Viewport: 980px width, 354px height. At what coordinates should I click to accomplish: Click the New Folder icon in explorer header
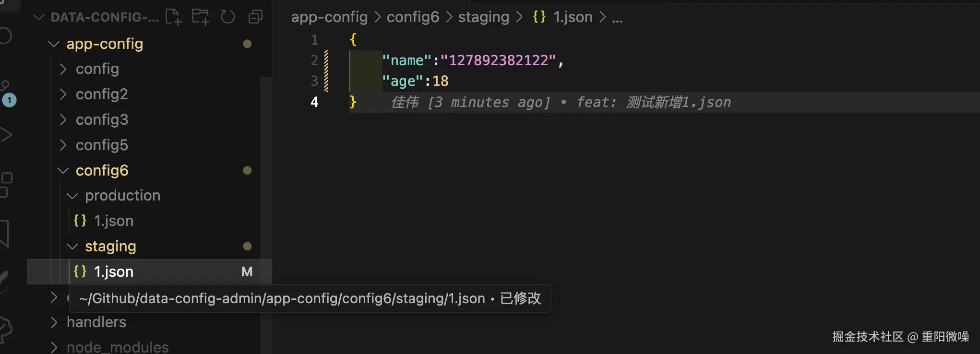click(x=201, y=17)
